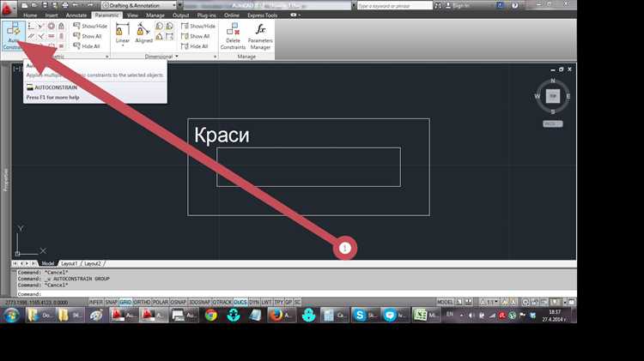
Task: Click the Undo arrow in Quick Access toolbar
Action: click(x=76, y=5)
